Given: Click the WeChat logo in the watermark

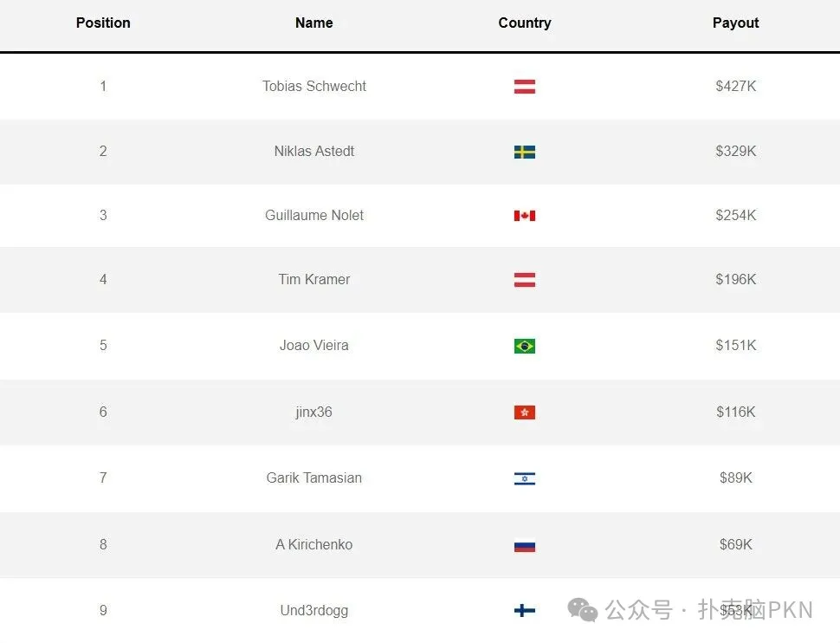Looking at the screenshot, I should pyautogui.click(x=582, y=610).
